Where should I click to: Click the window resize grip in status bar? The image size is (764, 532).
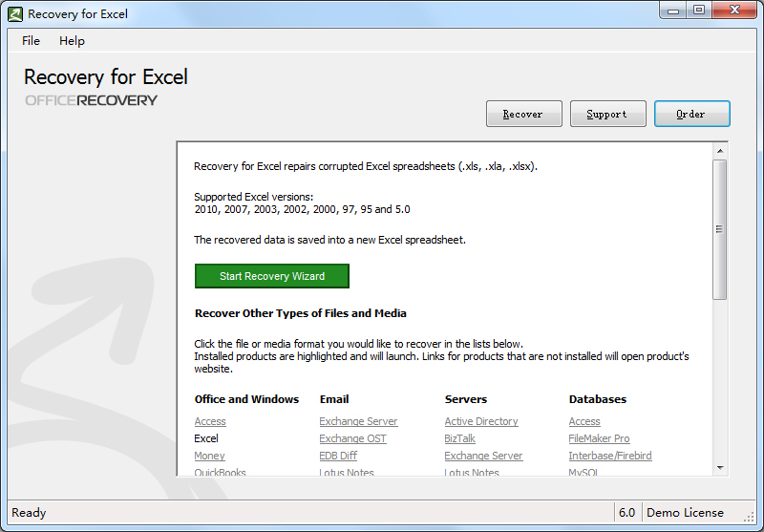click(x=749, y=517)
